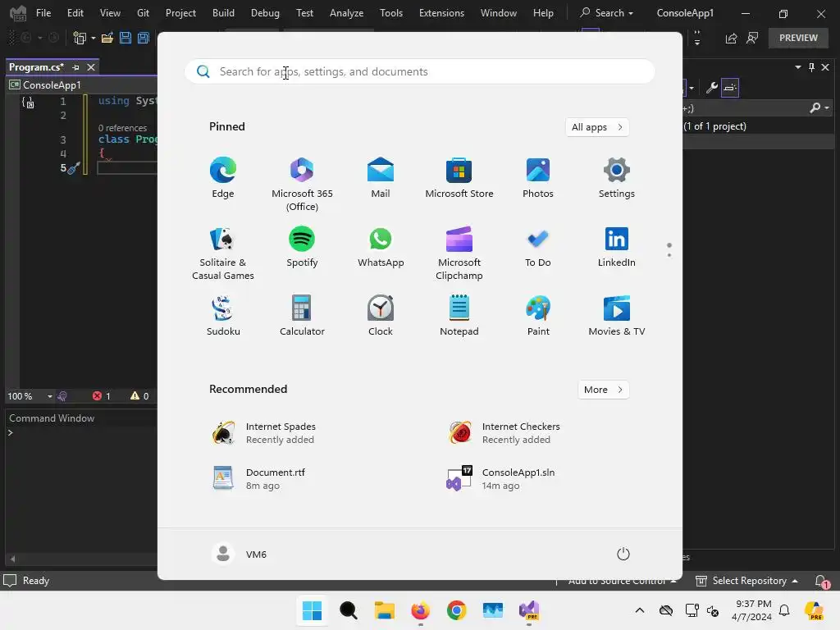Close the Program.cs tab
The width and height of the screenshot is (840, 630).
91,67
